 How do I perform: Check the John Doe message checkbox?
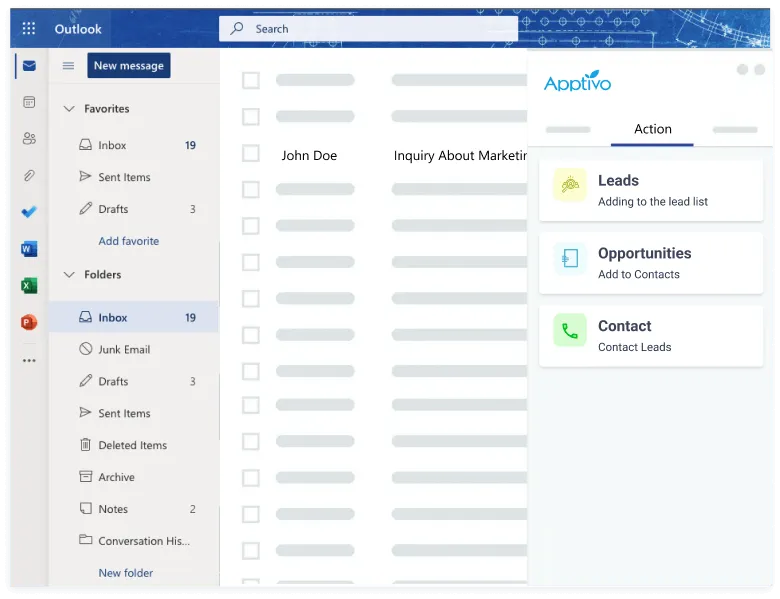(251, 153)
